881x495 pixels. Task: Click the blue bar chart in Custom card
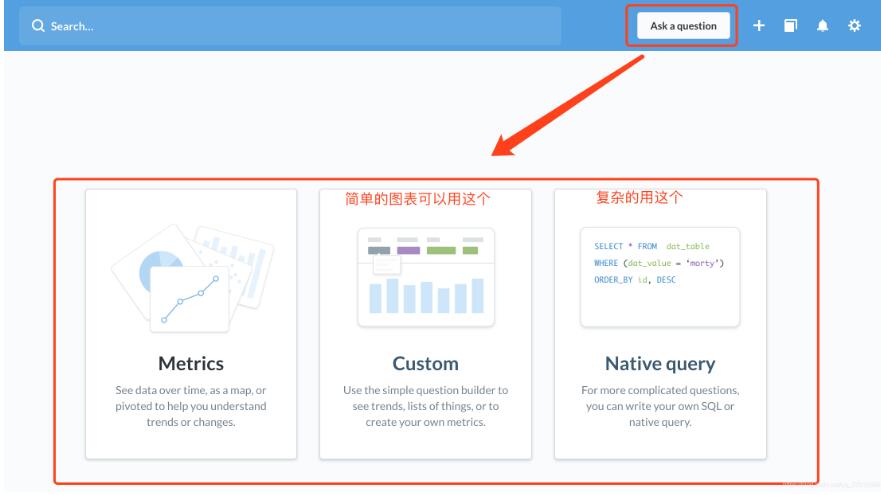425,295
